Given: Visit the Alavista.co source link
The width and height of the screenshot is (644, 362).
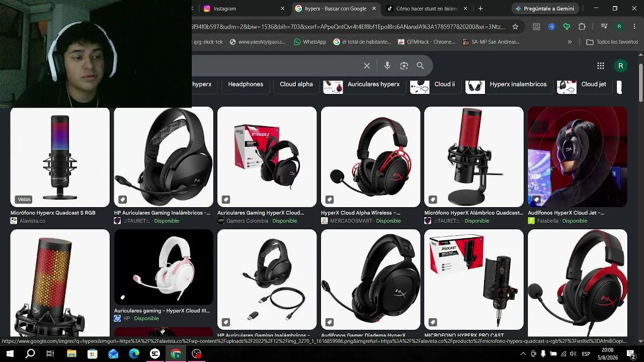Looking at the screenshot, I should [32, 221].
